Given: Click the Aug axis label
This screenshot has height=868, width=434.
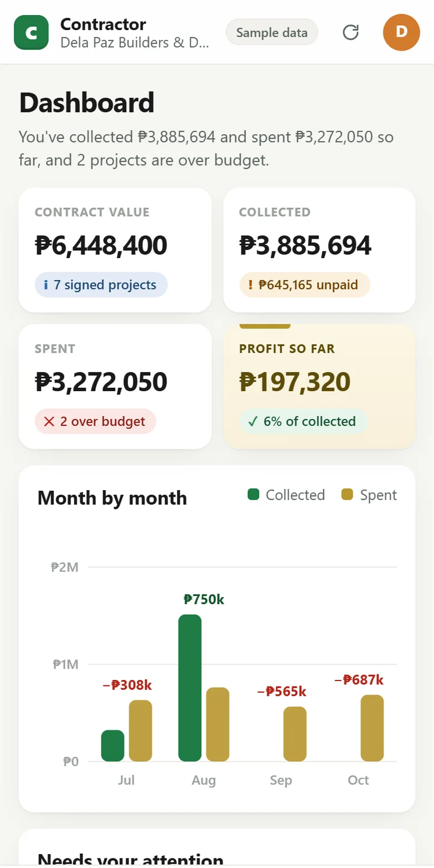Looking at the screenshot, I should [x=204, y=780].
